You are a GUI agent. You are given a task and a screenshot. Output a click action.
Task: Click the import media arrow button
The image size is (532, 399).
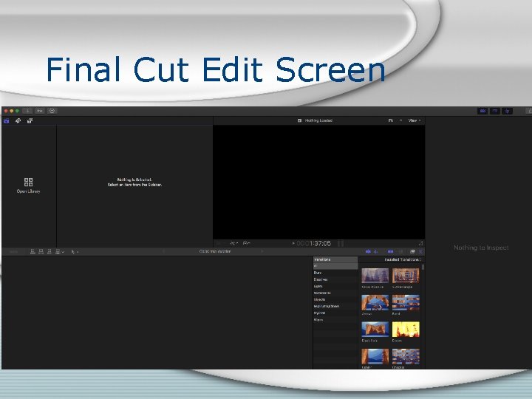(x=27, y=111)
